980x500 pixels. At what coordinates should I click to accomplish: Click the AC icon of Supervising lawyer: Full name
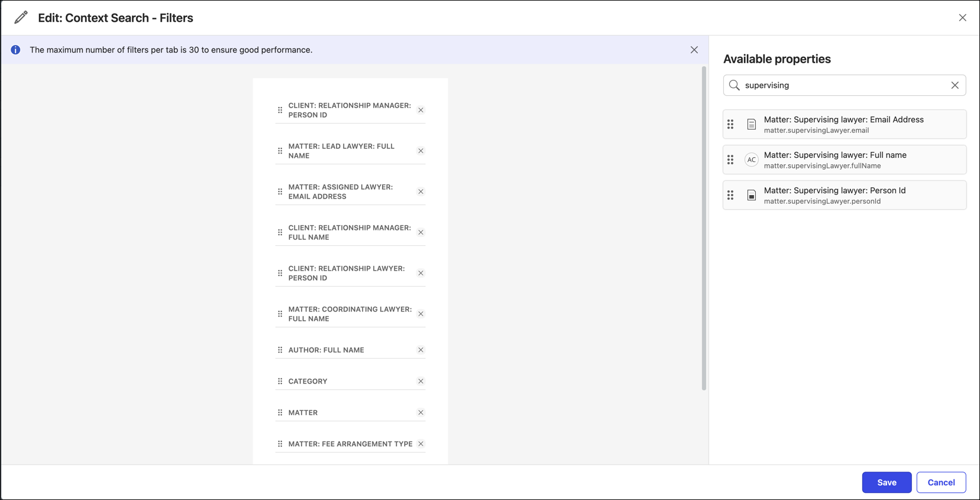coord(751,160)
